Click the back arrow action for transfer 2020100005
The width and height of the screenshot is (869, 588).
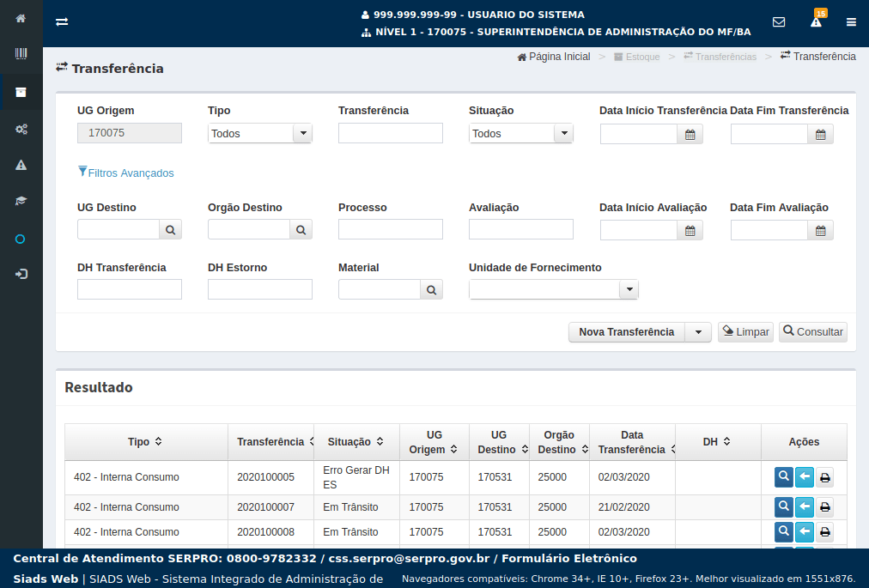pos(804,476)
